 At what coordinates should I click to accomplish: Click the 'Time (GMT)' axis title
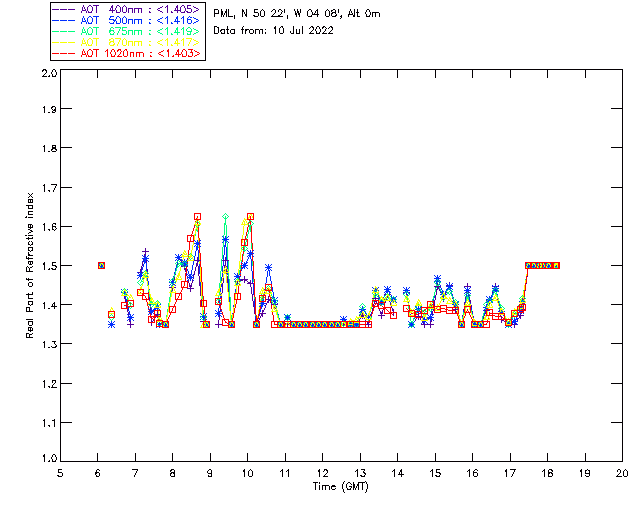point(340,487)
